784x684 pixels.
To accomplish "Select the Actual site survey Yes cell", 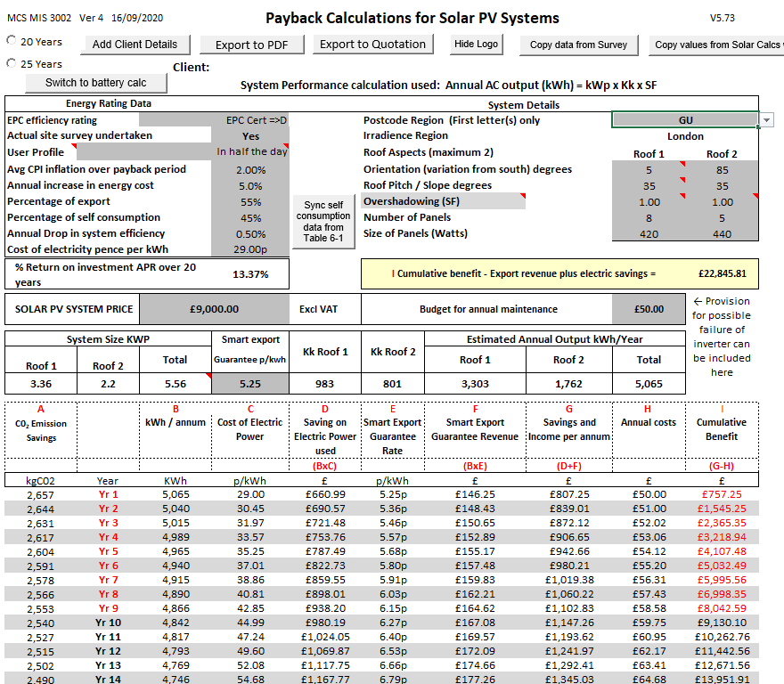I will pyautogui.click(x=250, y=136).
